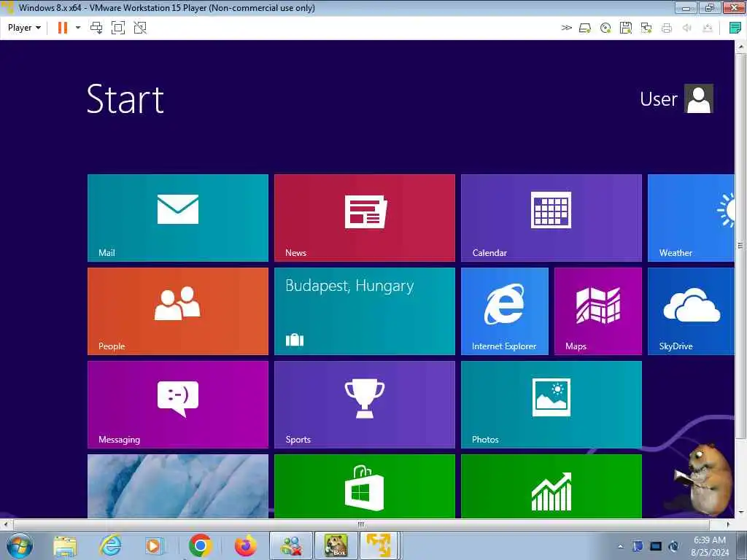Launch Google Chrome from the taskbar

point(200,545)
